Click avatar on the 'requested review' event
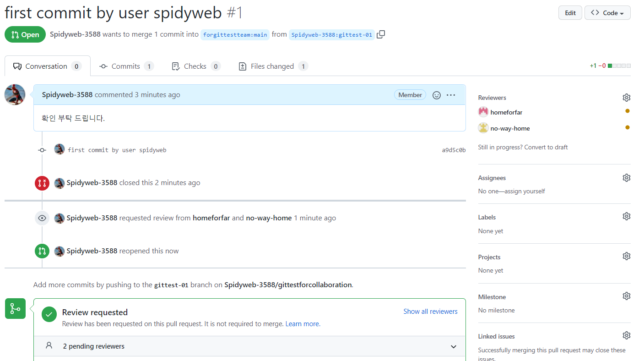This screenshot has width=644, height=361. click(x=60, y=218)
